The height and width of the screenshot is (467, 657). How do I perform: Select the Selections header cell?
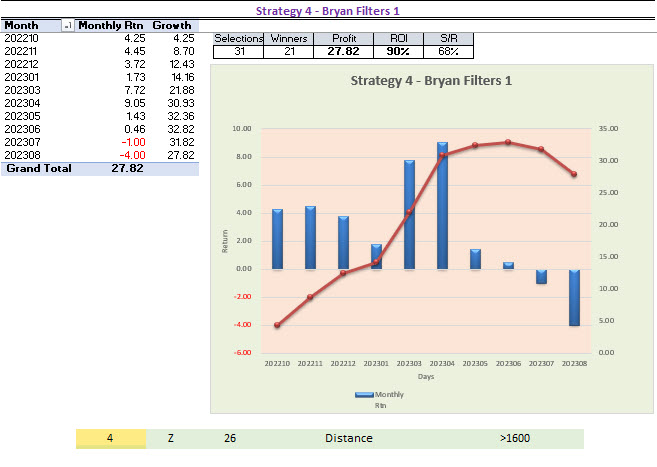(238, 38)
